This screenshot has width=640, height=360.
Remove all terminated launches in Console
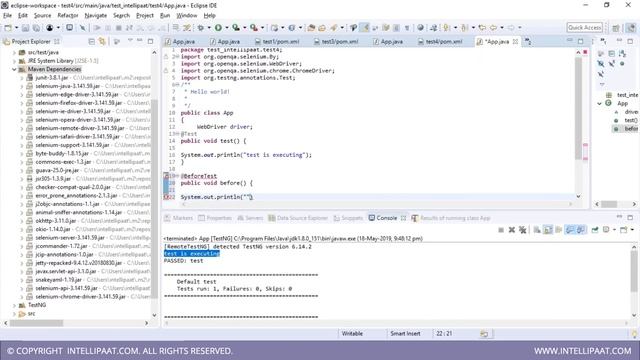tap(522, 230)
